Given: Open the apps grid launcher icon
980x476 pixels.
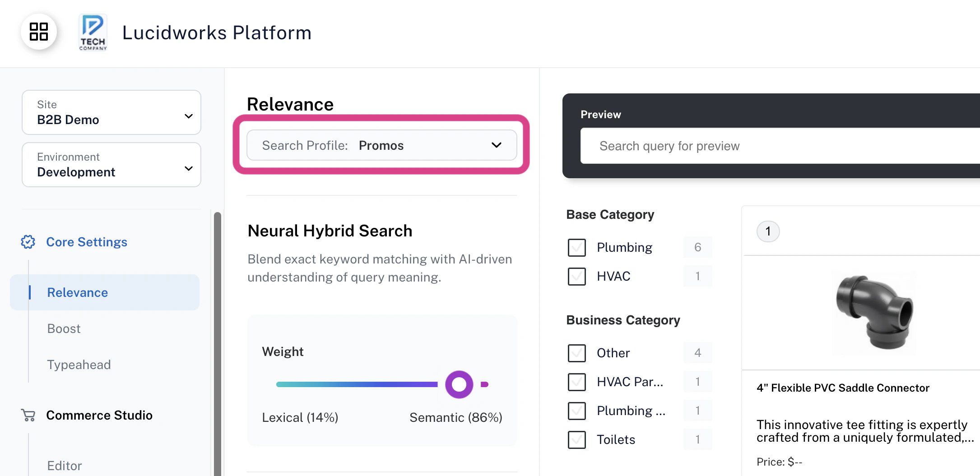Looking at the screenshot, I should point(39,32).
